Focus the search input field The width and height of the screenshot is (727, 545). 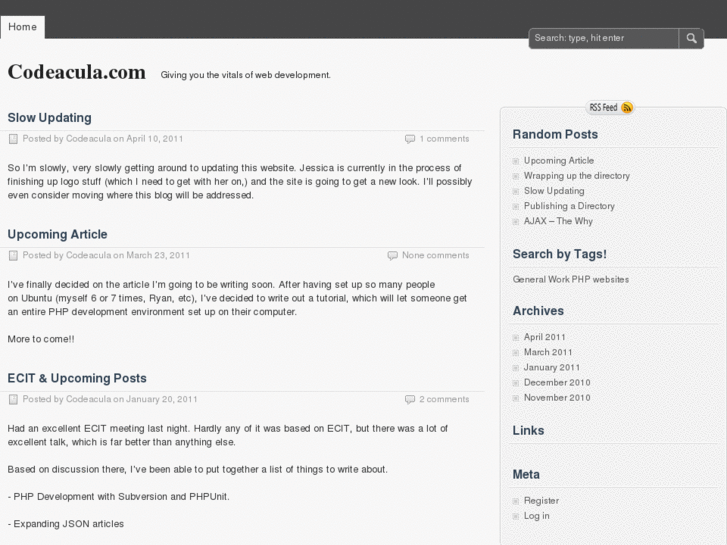click(x=604, y=38)
